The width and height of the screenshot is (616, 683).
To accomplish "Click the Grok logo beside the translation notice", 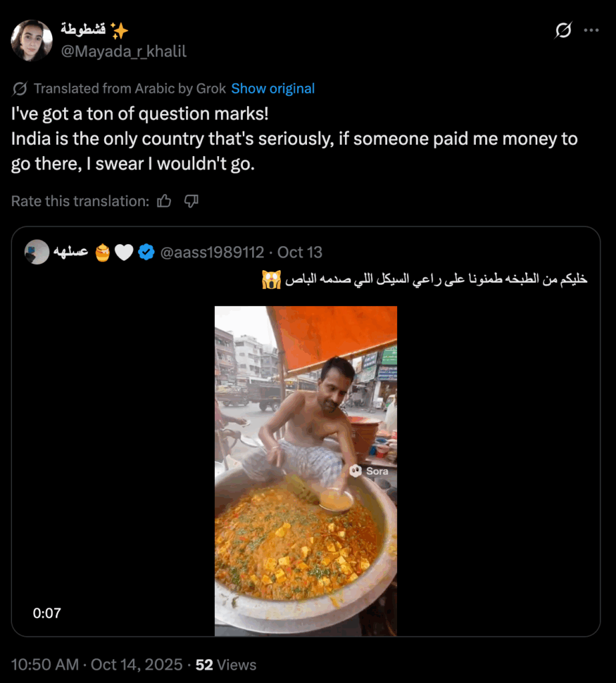I will click(x=19, y=89).
